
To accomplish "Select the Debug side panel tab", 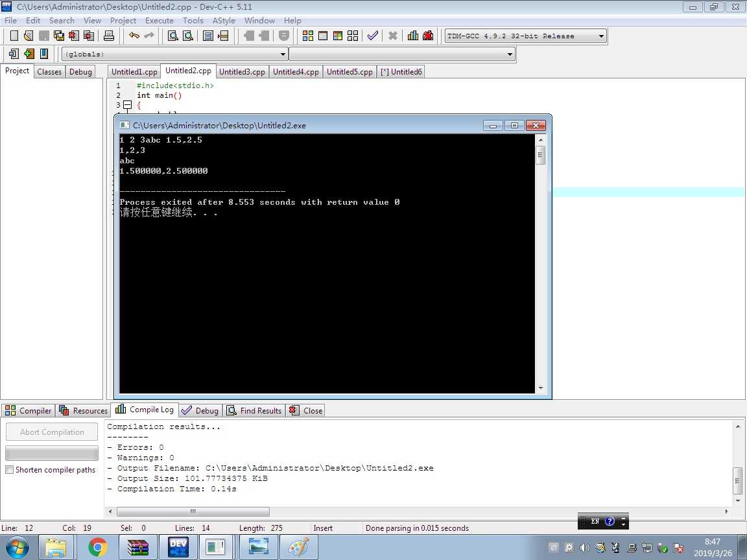I will [x=80, y=72].
